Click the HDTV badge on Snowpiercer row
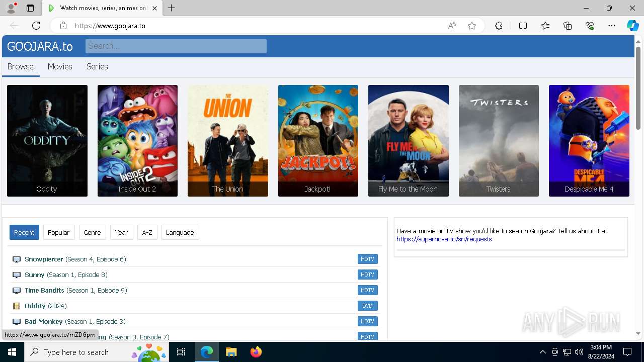 pyautogui.click(x=368, y=259)
